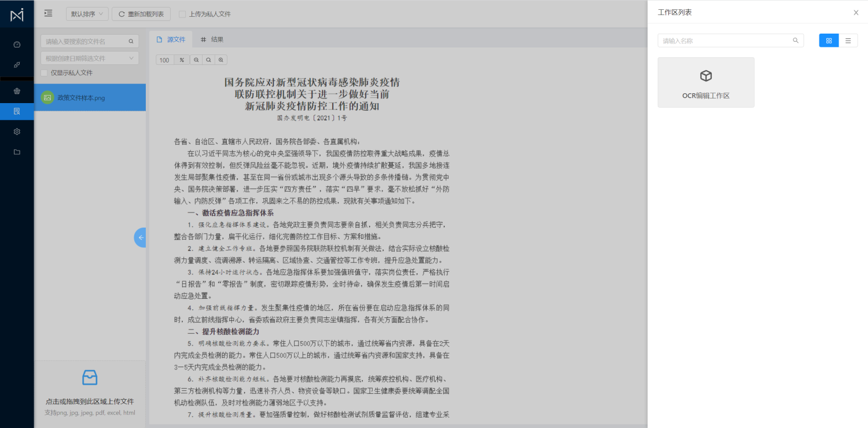This screenshot has height=428, width=868.
Task: Click supported formats text 支持png, jpg, jpeg, pdf
Action: 90,413
